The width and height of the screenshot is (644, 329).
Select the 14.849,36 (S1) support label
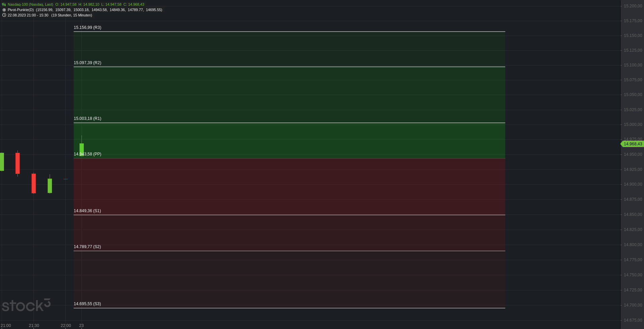[87, 211]
